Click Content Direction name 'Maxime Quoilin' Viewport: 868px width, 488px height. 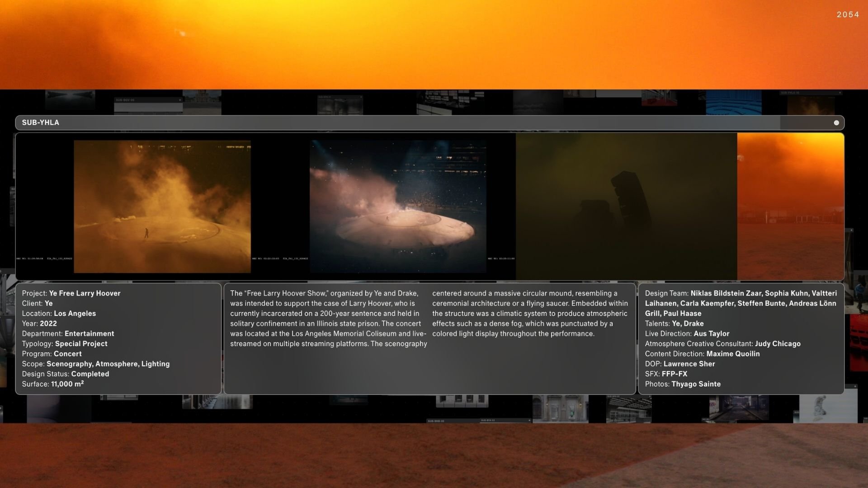[x=733, y=354]
